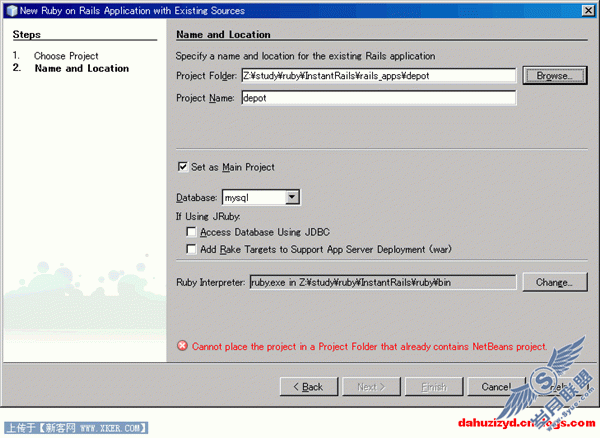Click the Ruby Interpreter path field
This screenshot has width=600, height=438.
coord(383,282)
